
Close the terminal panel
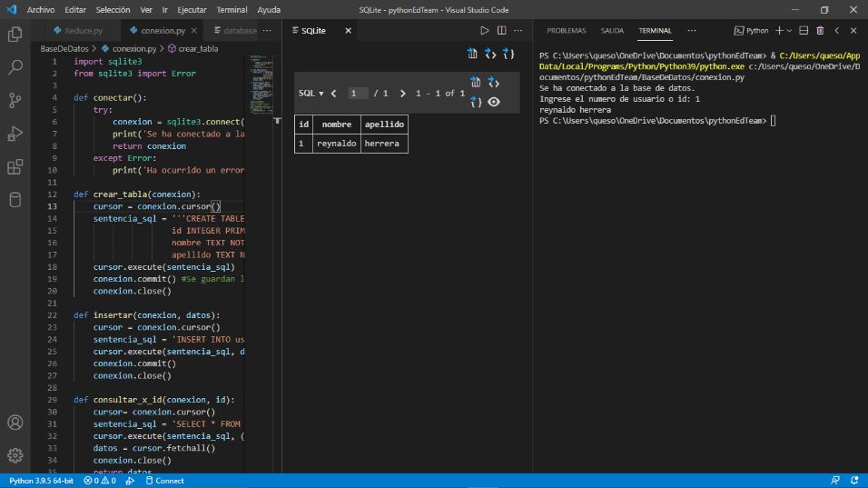tap(853, 31)
